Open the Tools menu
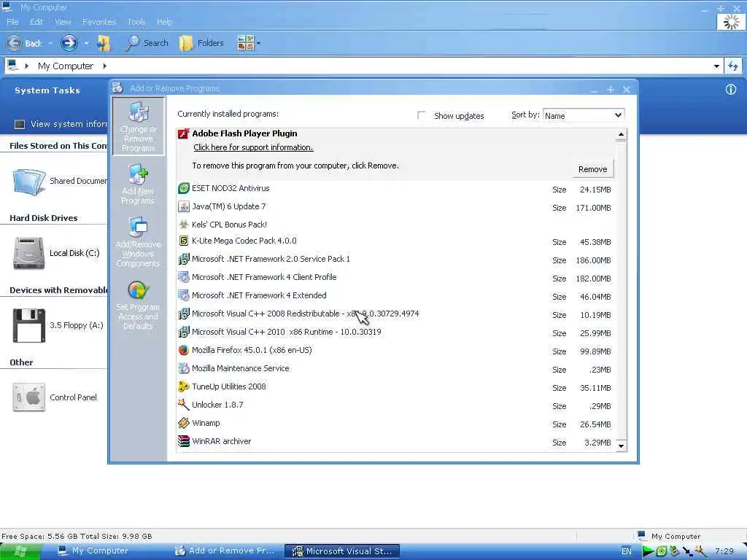 pos(136,22)
